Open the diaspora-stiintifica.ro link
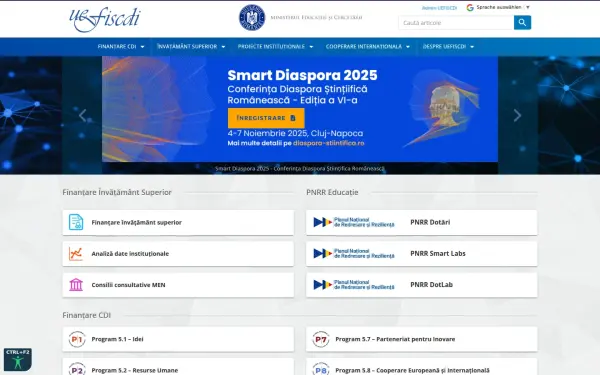This screenshot has height=375, width=600. pos(329,143)
